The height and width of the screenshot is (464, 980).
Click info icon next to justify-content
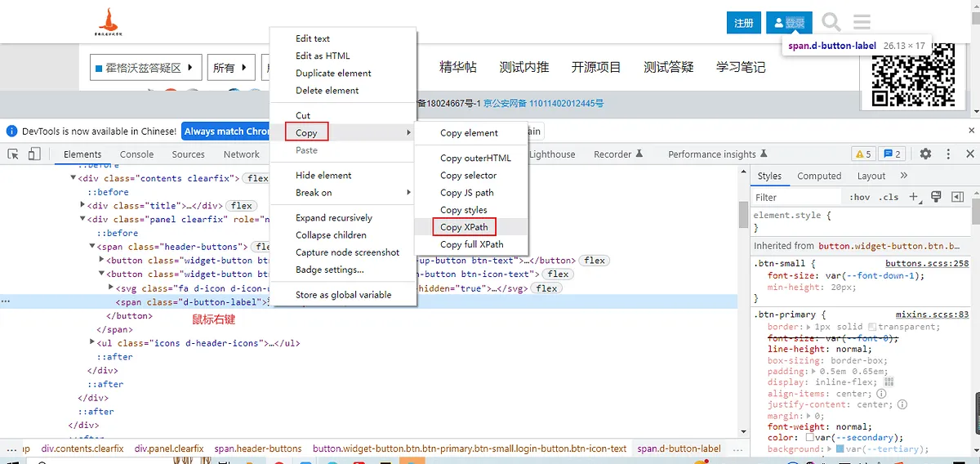pyautogui.click(x=902, y=404)
